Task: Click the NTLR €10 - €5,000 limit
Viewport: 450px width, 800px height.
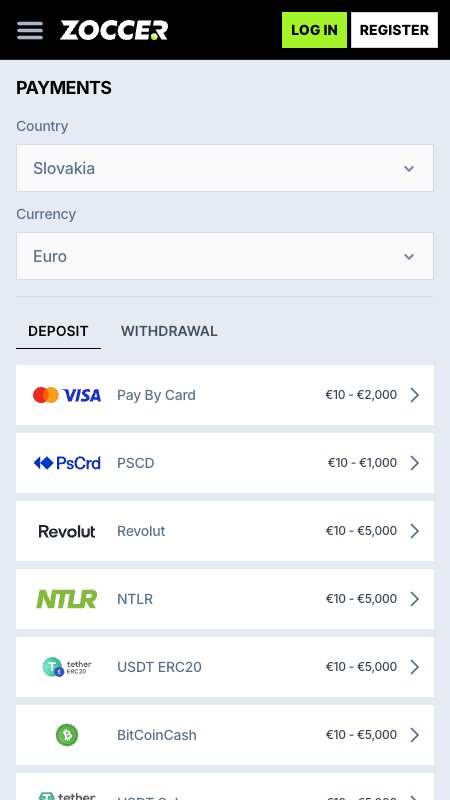Action: (x=361, y=598)
